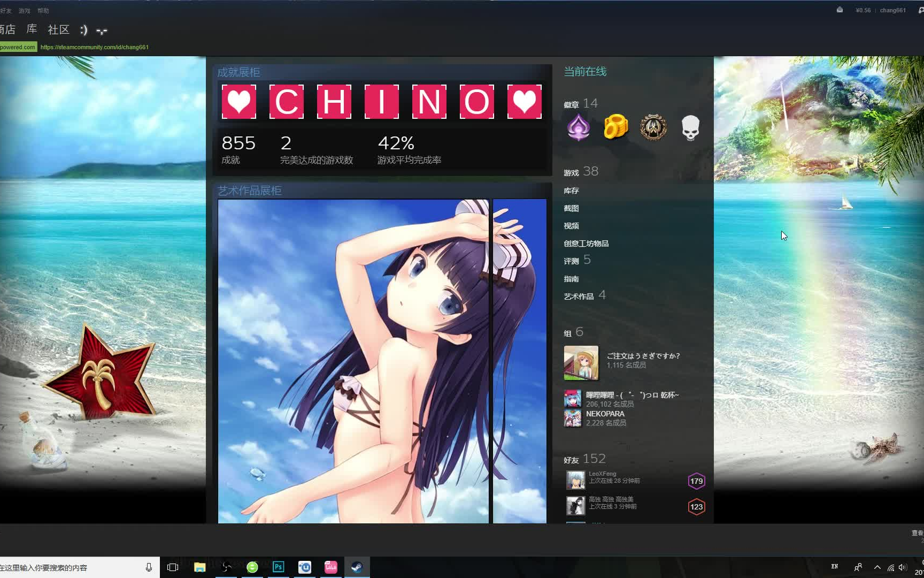Viewport: 924px width, 578px height.
Task: Open the ご注文はうさぎですか? group avatar
Action: coord(581,363)
